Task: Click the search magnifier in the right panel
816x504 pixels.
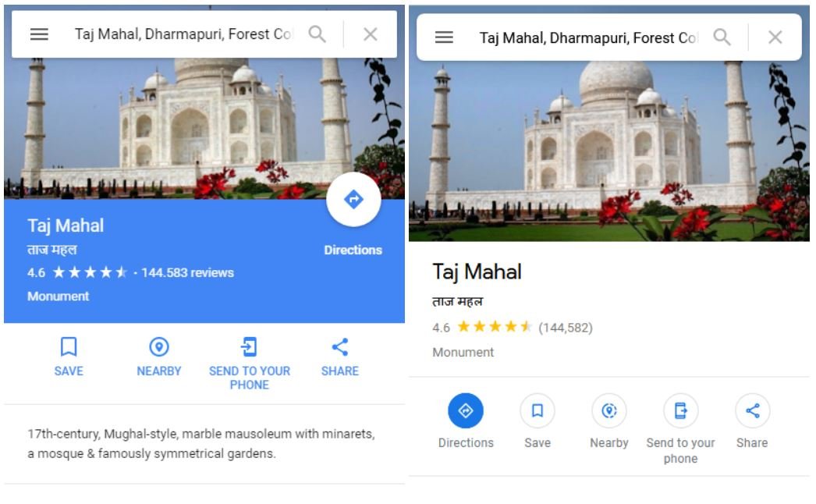Action: (x=722, y=37)
